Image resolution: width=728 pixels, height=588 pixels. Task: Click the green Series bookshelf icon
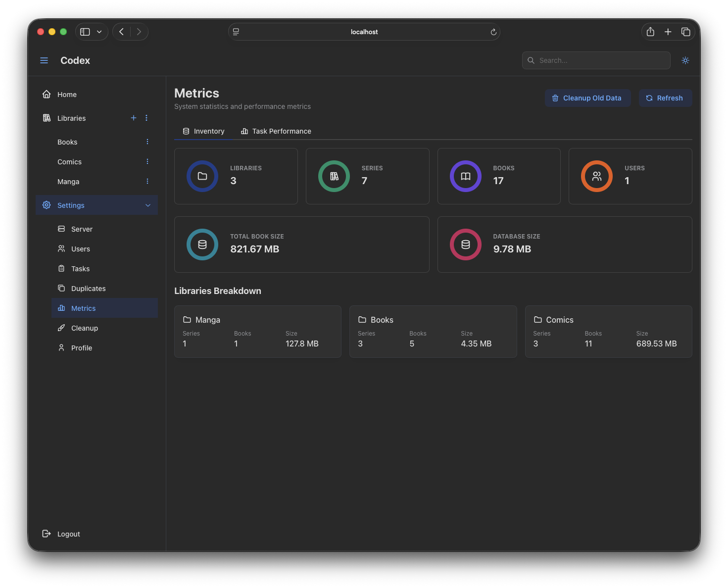click(x=334, y=176)
